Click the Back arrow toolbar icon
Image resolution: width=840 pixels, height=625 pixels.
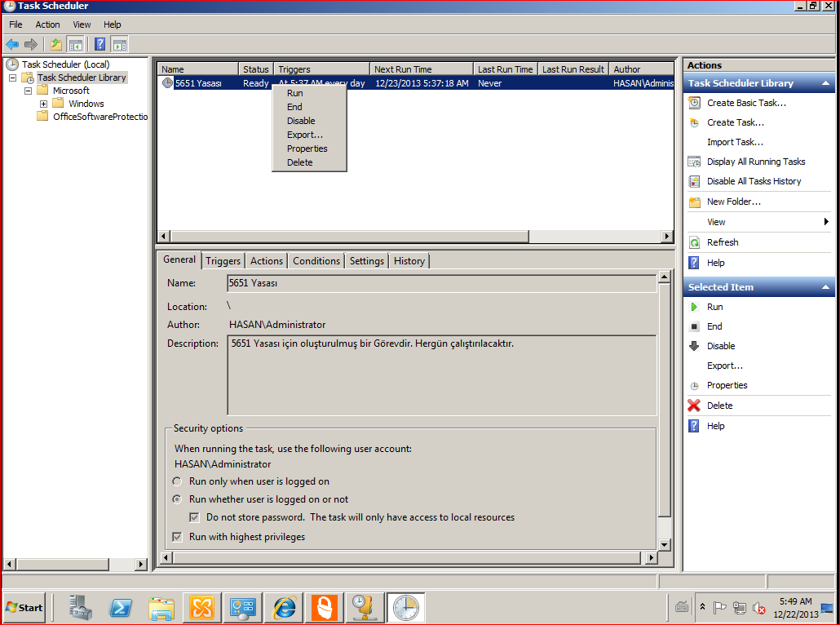pos(12,45)
